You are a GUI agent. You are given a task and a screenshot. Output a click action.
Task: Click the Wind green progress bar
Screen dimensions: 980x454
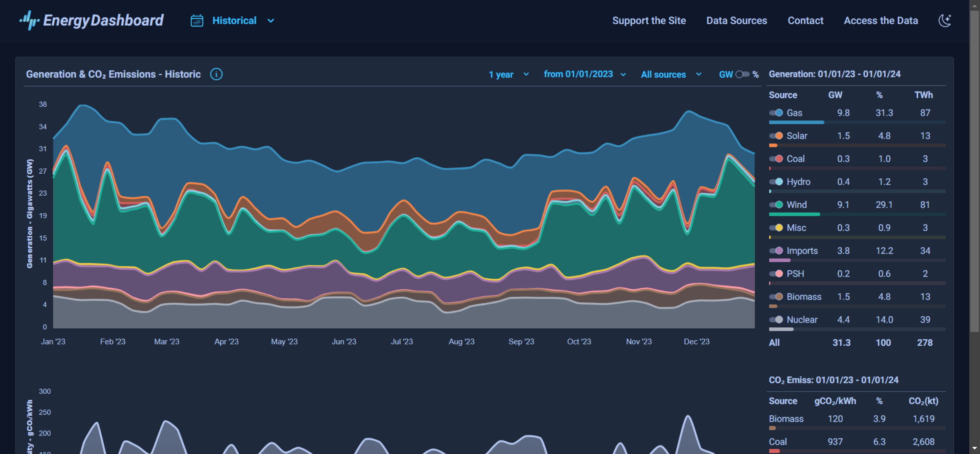coord(794,214)
